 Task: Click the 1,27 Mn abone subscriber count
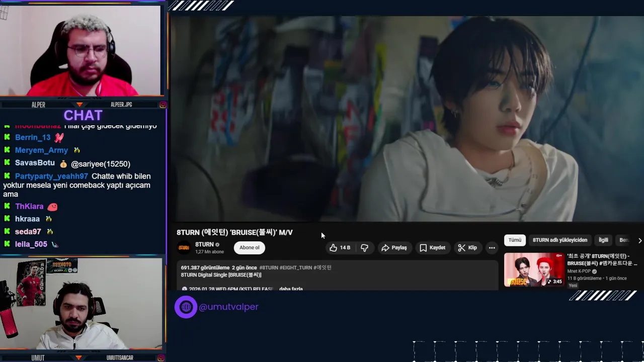pos(209,251)
